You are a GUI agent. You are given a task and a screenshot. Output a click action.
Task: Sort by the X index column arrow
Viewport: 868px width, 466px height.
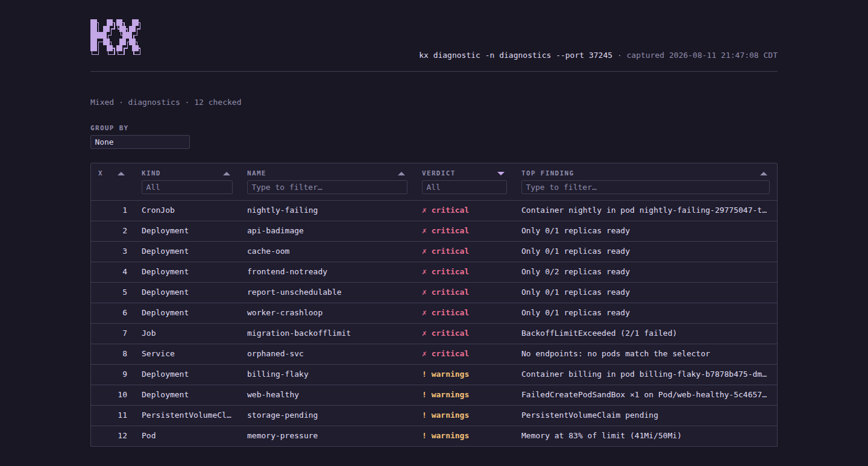click(x=121, y=174)
